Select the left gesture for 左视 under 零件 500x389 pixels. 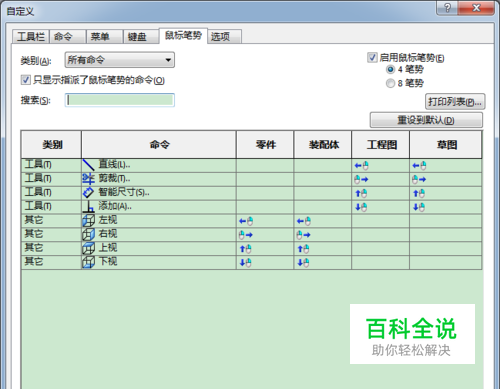246,221
